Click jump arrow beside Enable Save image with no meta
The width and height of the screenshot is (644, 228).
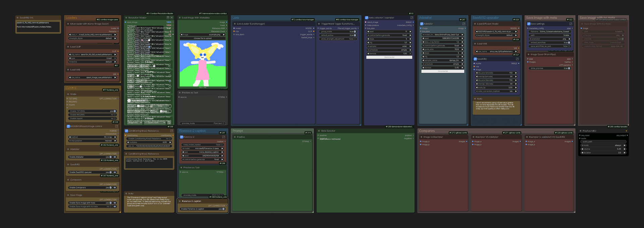pos(115,207)
